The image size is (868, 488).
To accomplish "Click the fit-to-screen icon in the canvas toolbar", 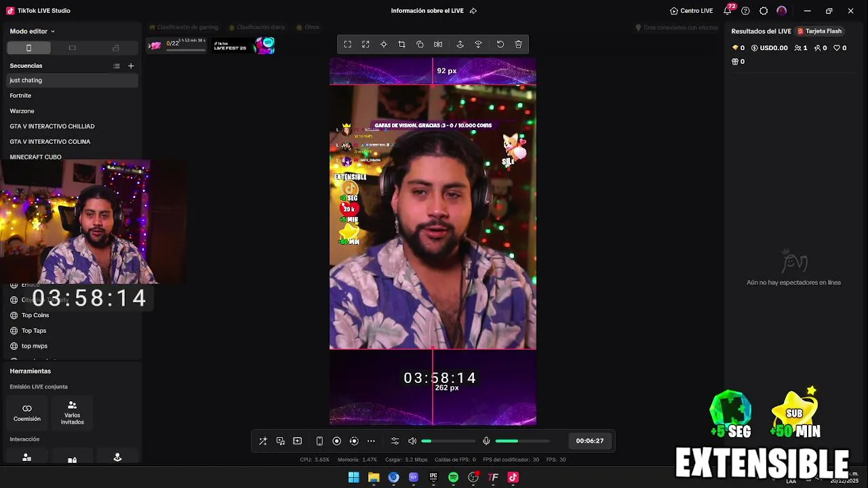I will (x=347, y=44).
